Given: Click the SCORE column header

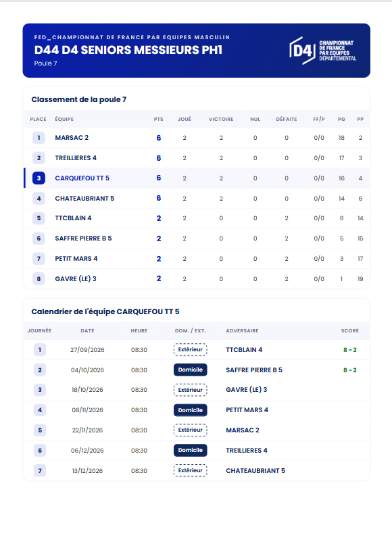Looking at the screenshot, I should pos(350,330).
